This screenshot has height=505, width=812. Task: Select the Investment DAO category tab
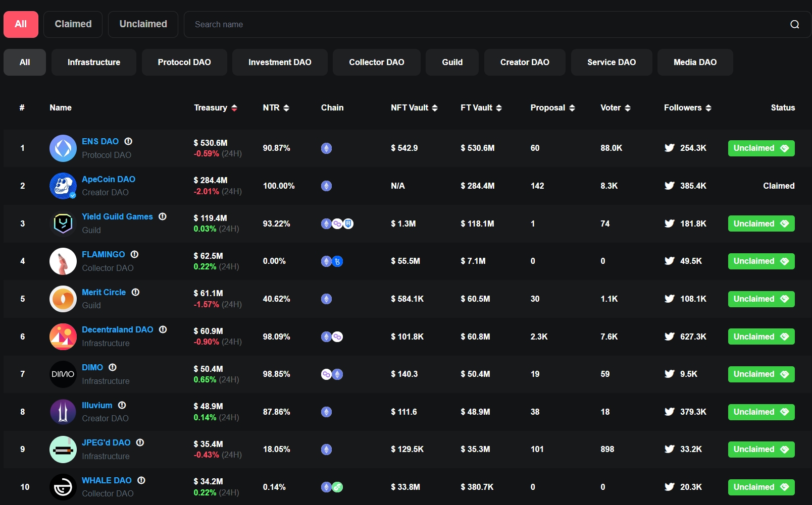[x=280, y=63]
